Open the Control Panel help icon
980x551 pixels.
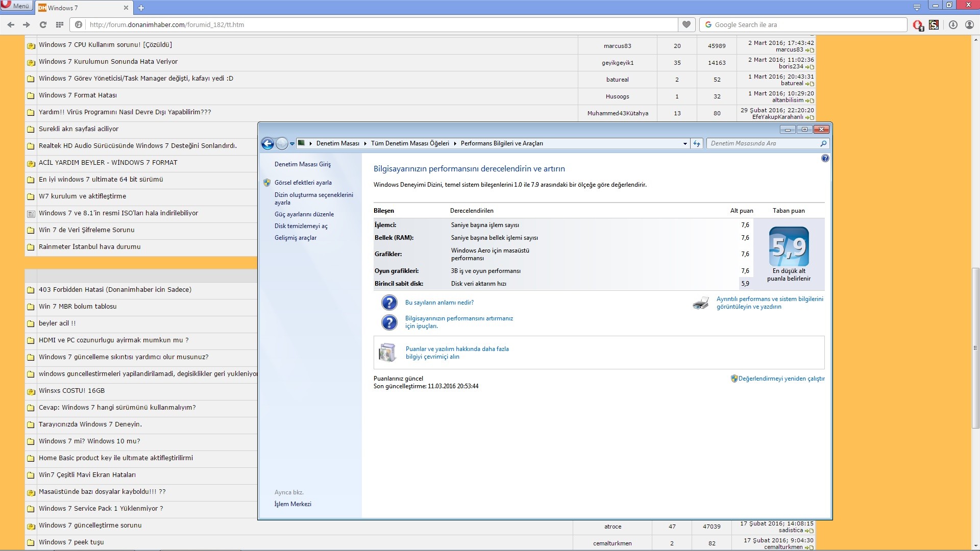click(x=825, y=159)
